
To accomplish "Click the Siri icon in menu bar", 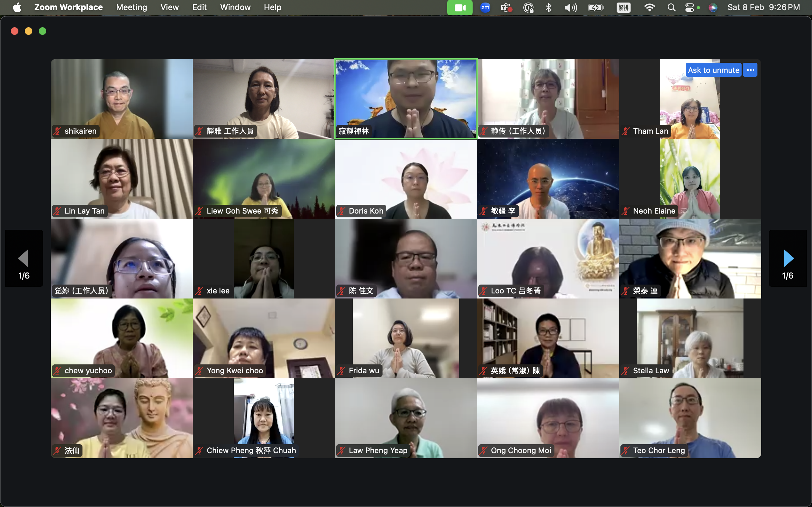I will pyautogui.click(x=713, y=7).
